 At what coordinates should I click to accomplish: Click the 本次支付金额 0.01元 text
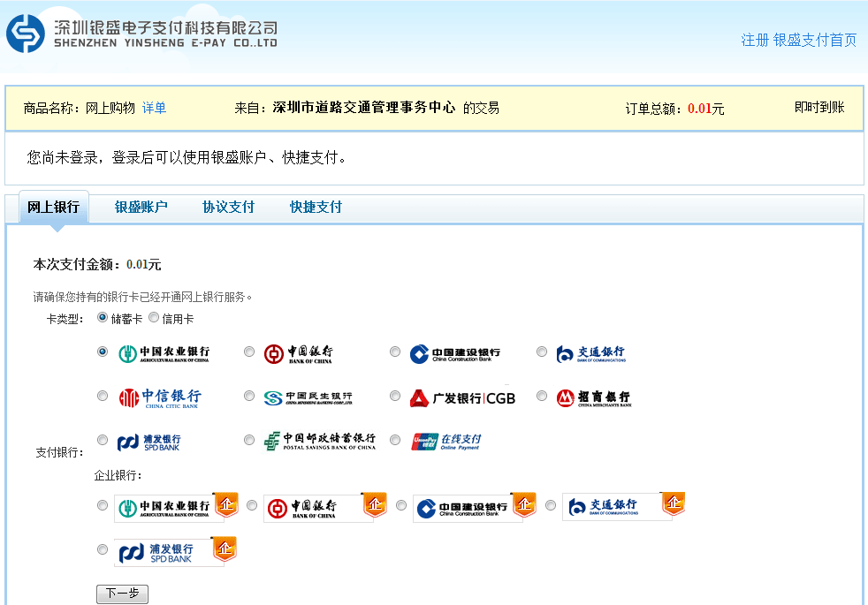point(97,264)
